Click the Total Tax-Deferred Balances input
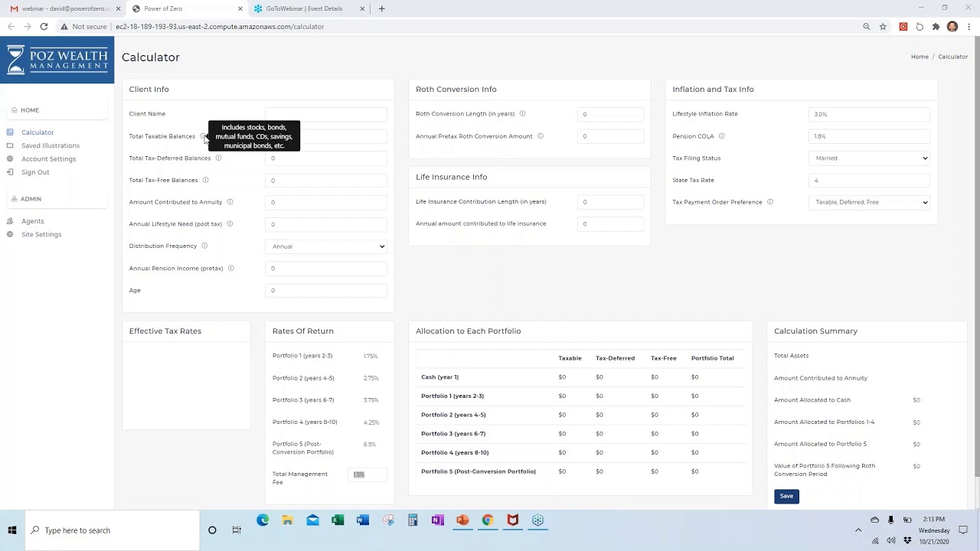 [326, 158]
